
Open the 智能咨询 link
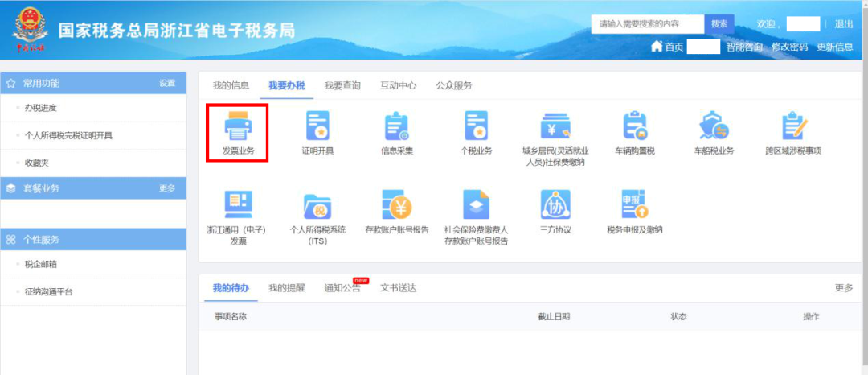point(744,47)
